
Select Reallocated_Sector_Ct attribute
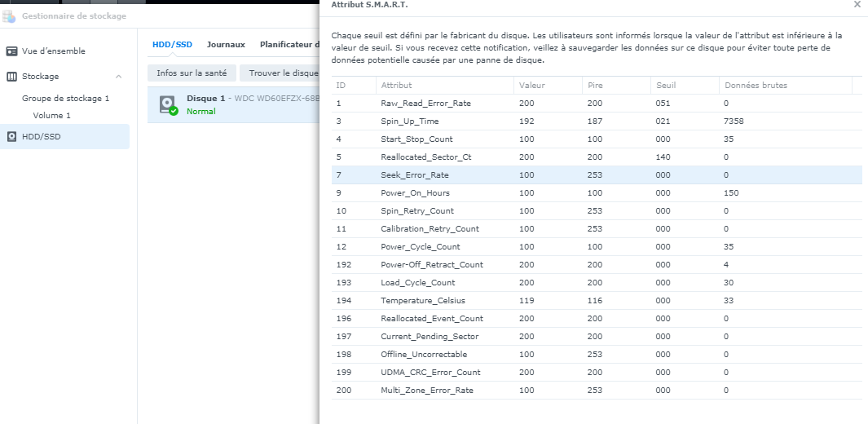click(x=425, y=157)
